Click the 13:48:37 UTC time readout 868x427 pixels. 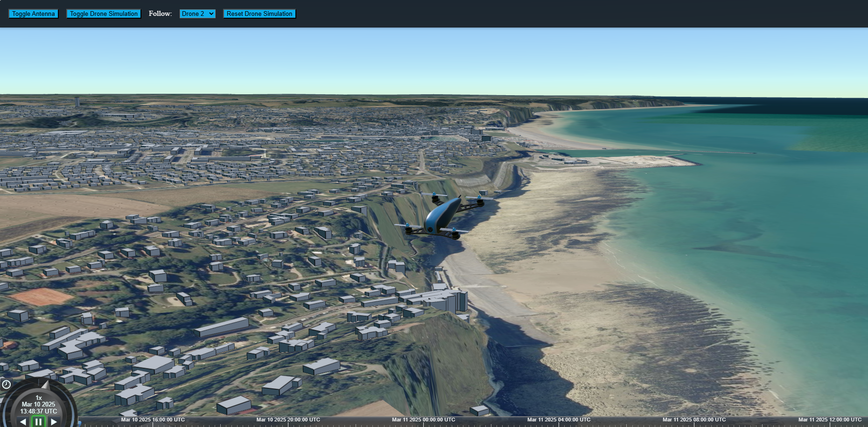[x=38, y=412]
